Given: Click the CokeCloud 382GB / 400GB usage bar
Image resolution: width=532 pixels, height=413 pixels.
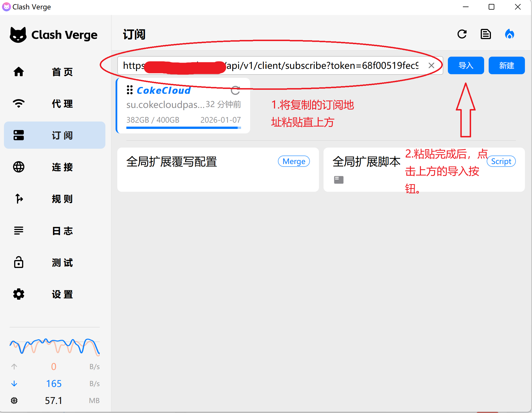Looking at the screenshot, I should [184, 128].
